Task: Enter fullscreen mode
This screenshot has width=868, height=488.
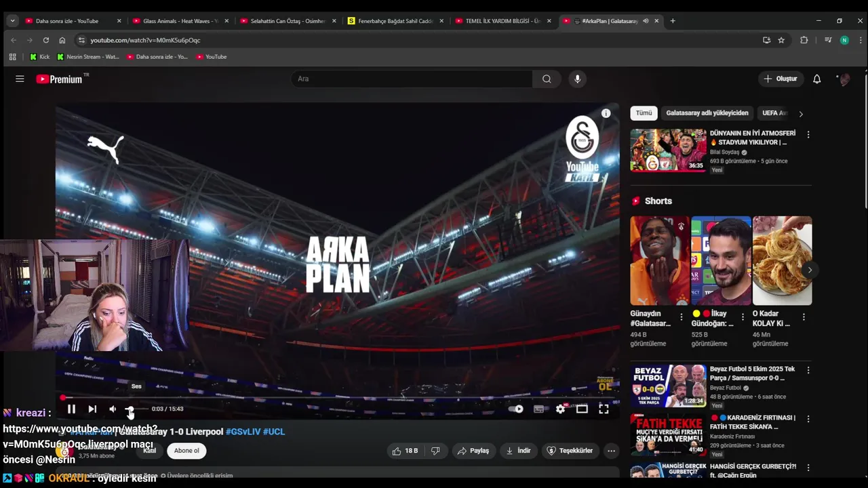Action: click(604, 409)
